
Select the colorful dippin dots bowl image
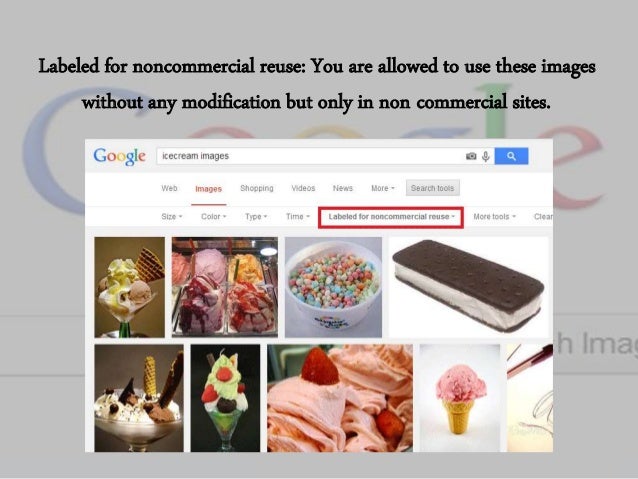(x=333, y=287)
